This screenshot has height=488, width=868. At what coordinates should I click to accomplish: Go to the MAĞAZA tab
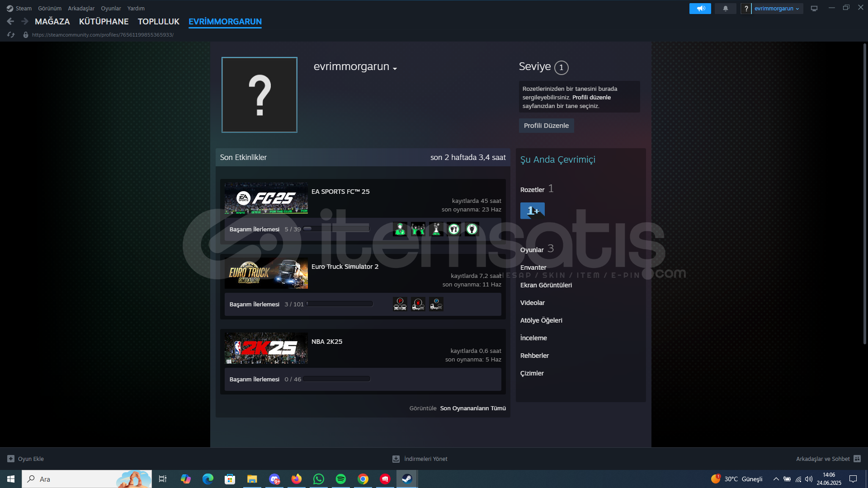52,21
